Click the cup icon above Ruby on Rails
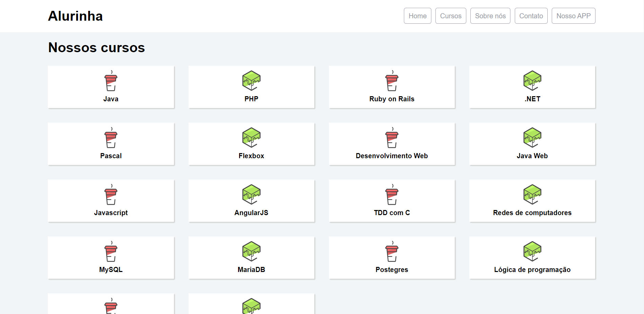The width and height of the screenshot is (644, 314). point(392,81)
